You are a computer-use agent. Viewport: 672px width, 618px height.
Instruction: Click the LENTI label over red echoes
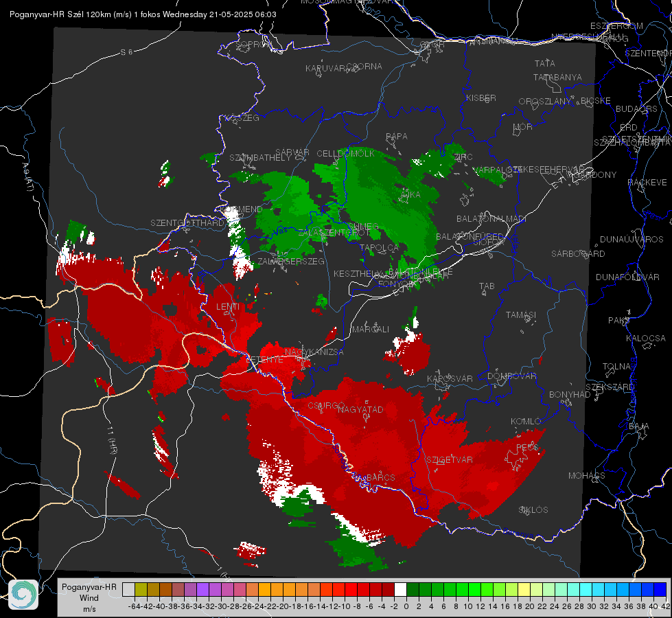pyautogui.click(x=228, y=307)
